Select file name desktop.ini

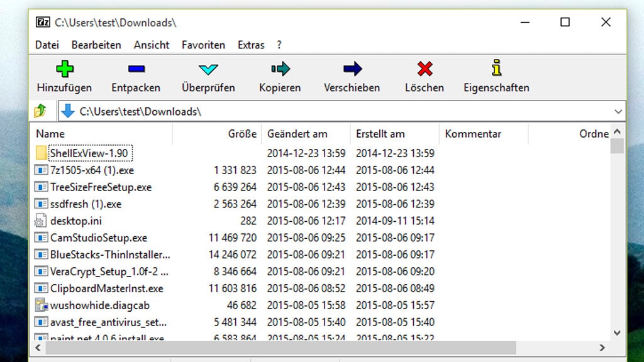(x=76, y=221)
